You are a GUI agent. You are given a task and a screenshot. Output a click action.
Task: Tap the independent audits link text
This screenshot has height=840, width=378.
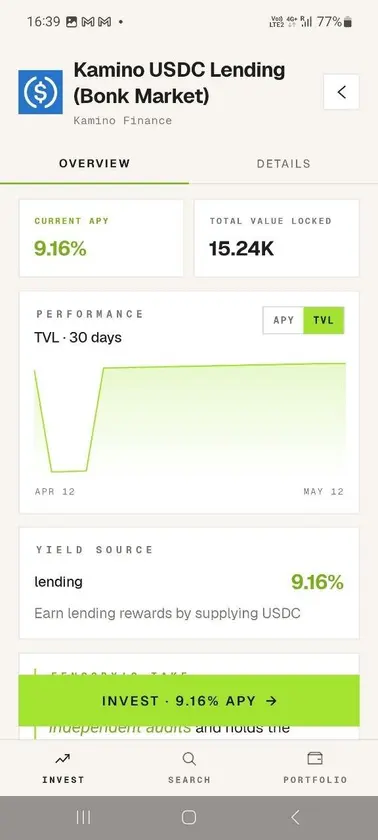[x=120, y=729]
